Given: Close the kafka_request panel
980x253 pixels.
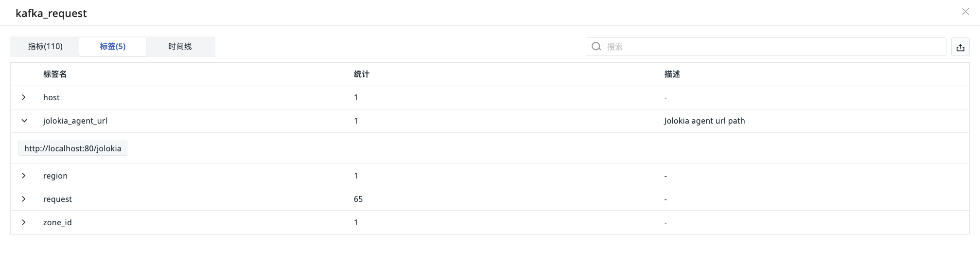Looking at the screenshot, I should [965, 12].
